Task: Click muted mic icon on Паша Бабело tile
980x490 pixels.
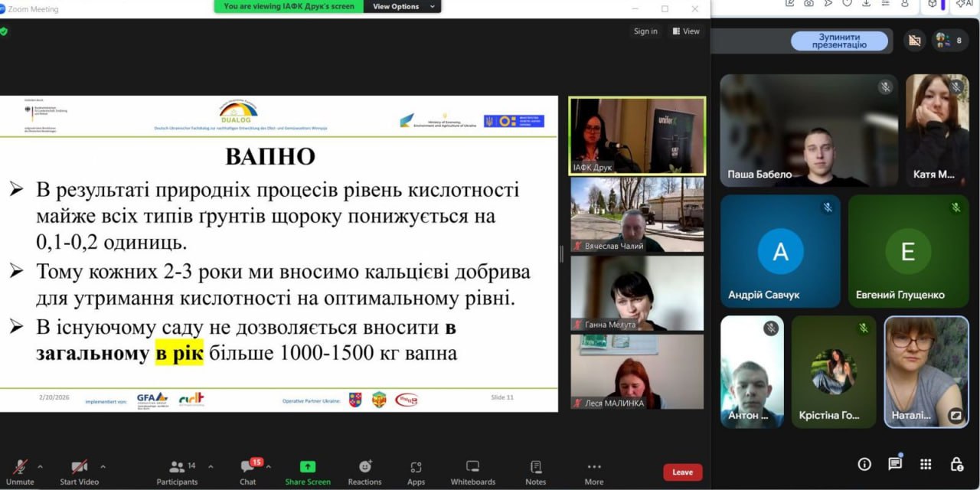Action: 886,87
